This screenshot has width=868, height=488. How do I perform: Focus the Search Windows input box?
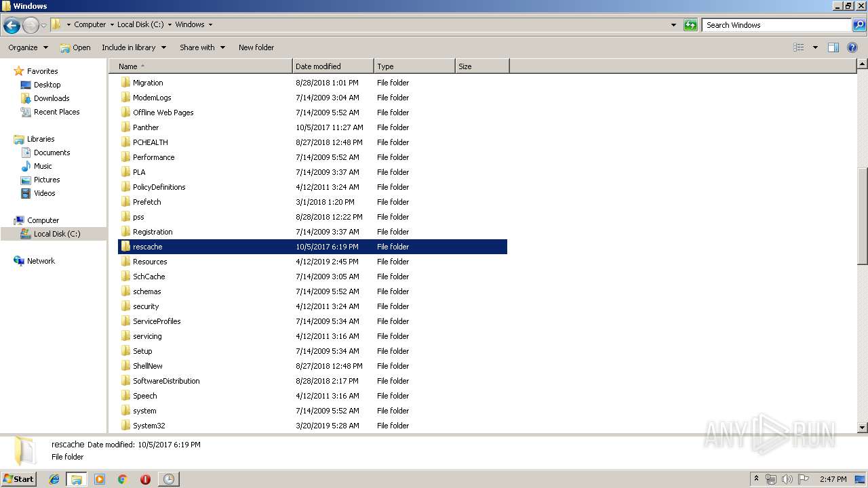(x=777, y=25)
